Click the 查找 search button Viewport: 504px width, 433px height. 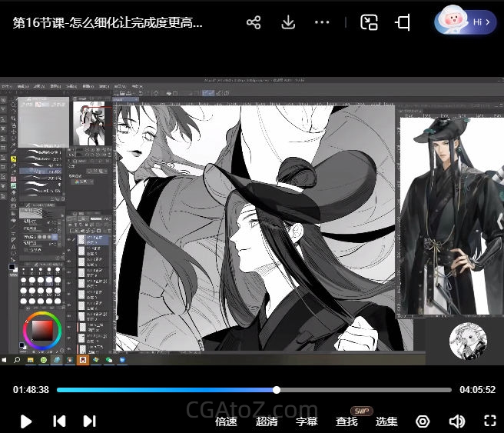coord(346,421)
